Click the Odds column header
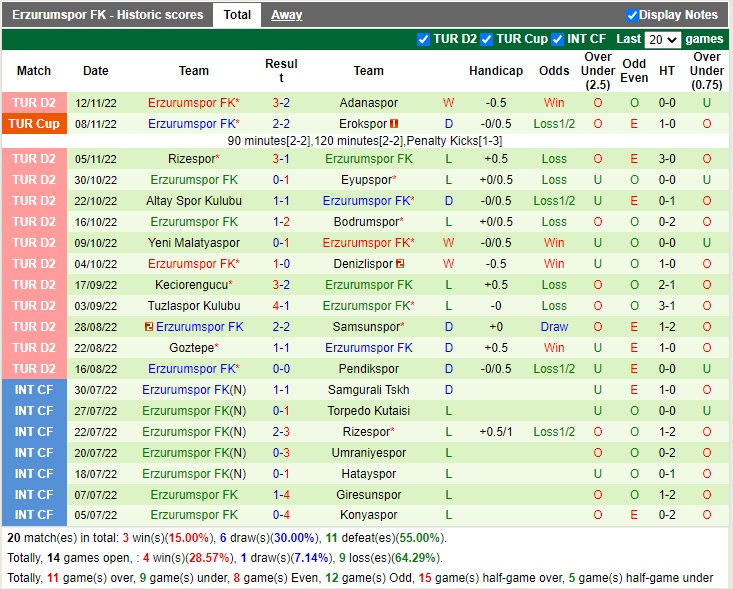The height and width of the screenshot is (589, 733). 554,71
